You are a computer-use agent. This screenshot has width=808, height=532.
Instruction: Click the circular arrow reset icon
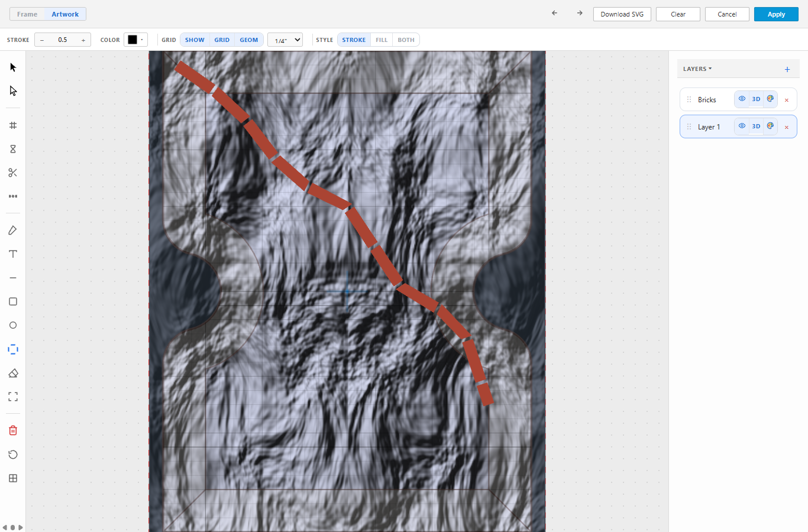point(13,455)
